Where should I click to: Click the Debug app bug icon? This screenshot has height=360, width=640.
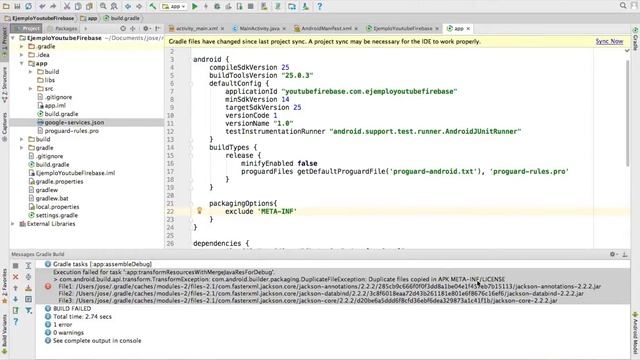217,6
